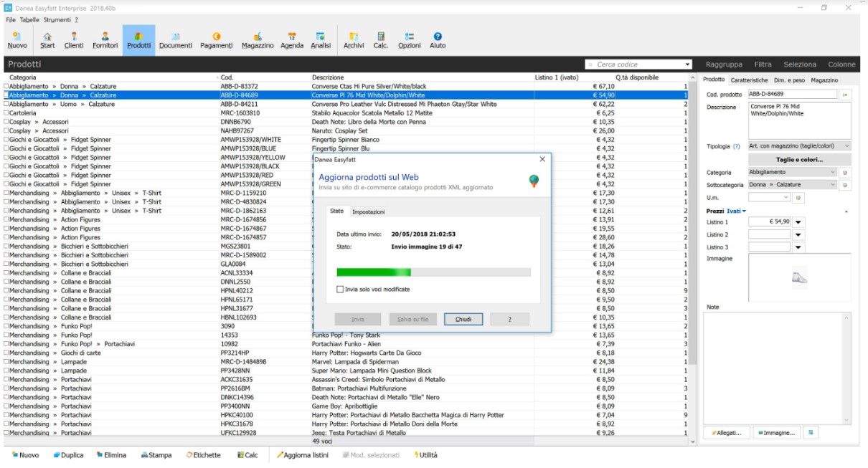The height and width of the screenshot is (468, 868).
Task: Open the Analisi chart icon
Action: [x=321, y=40]
